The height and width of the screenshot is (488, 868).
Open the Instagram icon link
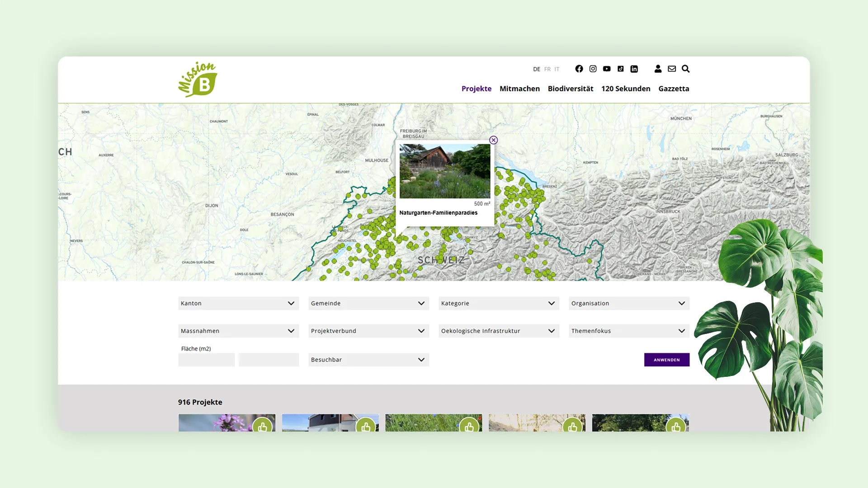593,69
